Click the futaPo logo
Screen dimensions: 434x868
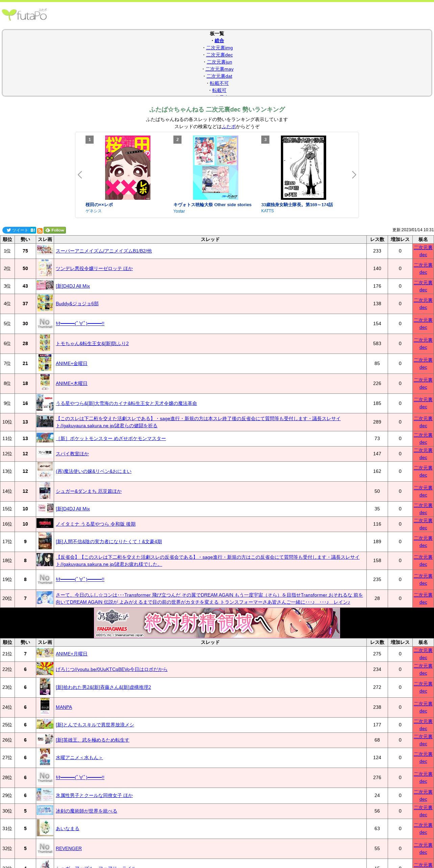pos(24,15)
